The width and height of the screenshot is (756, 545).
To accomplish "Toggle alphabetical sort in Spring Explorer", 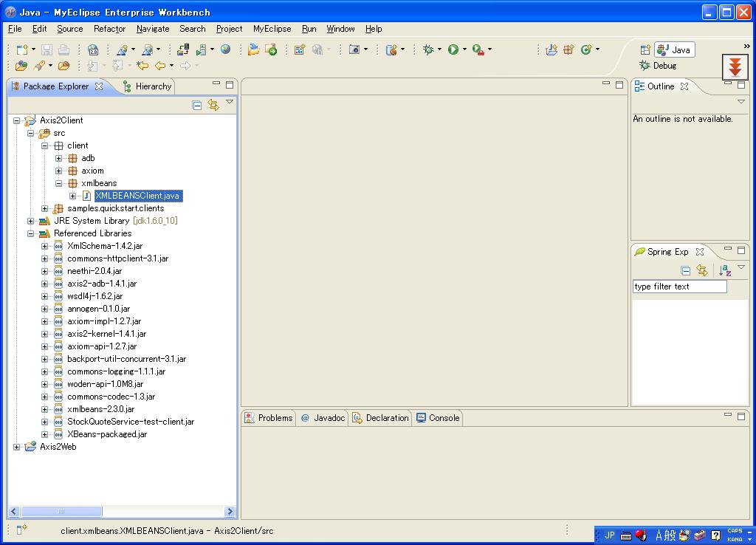I will (x=725, y=270).
